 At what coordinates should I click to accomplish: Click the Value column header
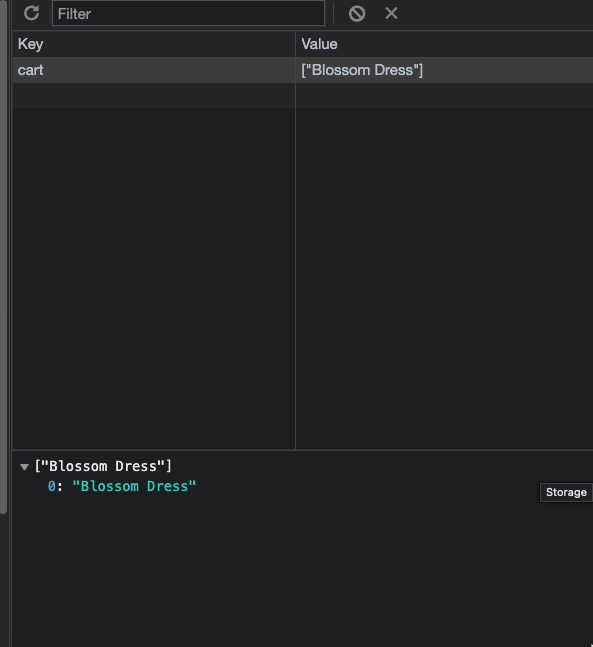point(444,44)
